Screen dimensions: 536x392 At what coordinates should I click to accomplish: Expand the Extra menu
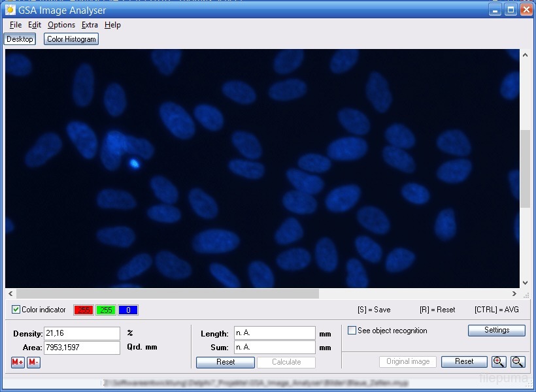90,25
